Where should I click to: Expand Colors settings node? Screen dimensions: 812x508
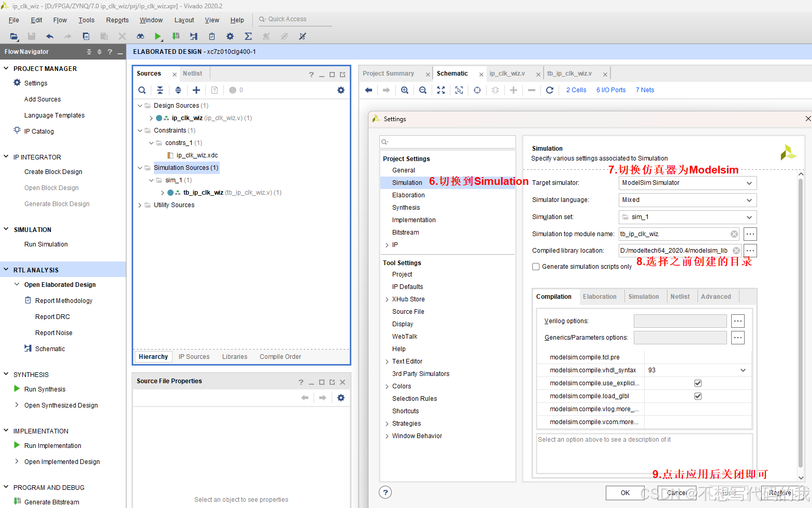(x=387, y=386)
